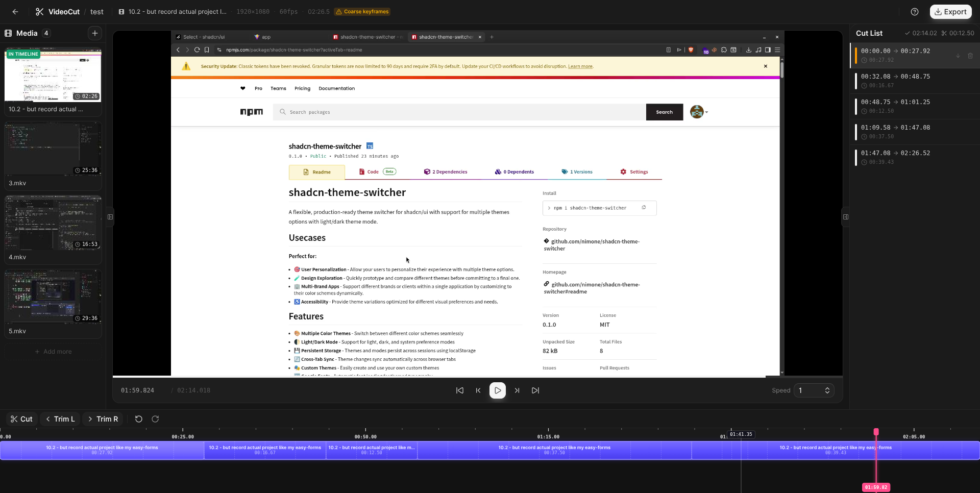
Task: Move the first cut down with arrow icon
Action: (x=958, y=56)
